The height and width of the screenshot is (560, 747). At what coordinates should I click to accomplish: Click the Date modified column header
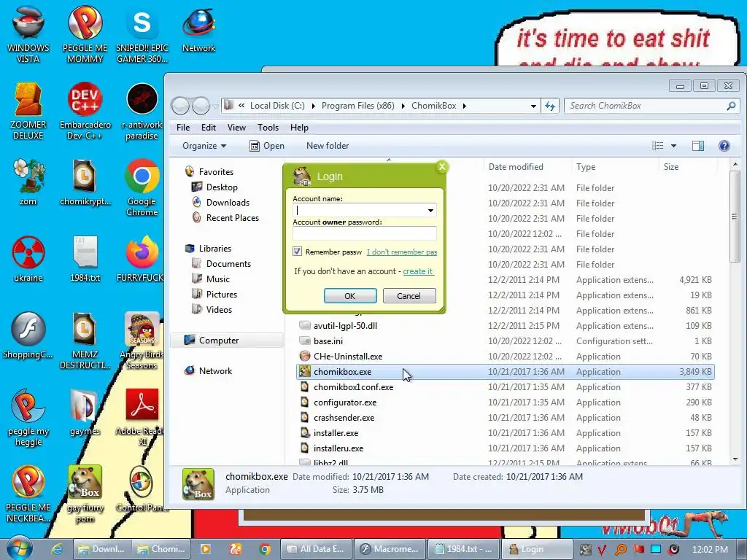pyautogui.click(x=527, y=167)
